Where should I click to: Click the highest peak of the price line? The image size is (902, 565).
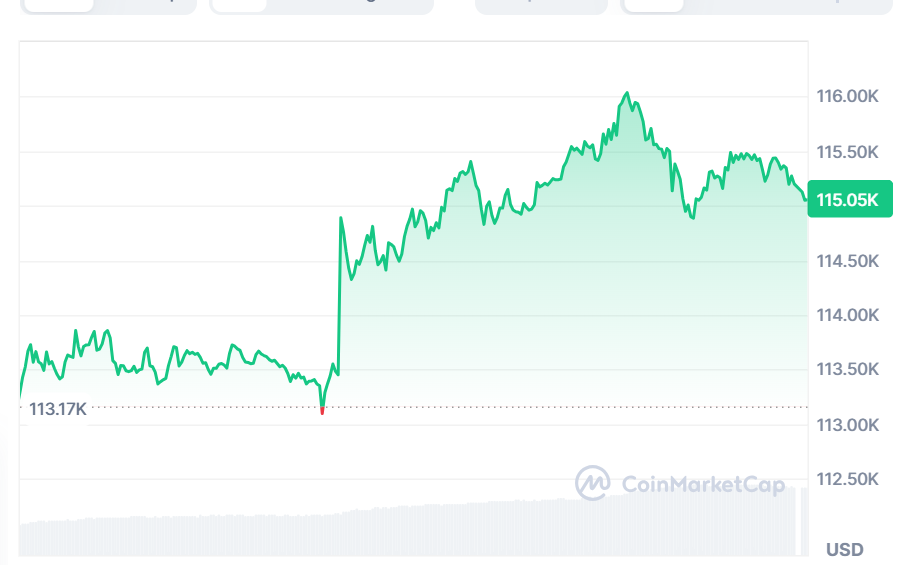[627, 93]
